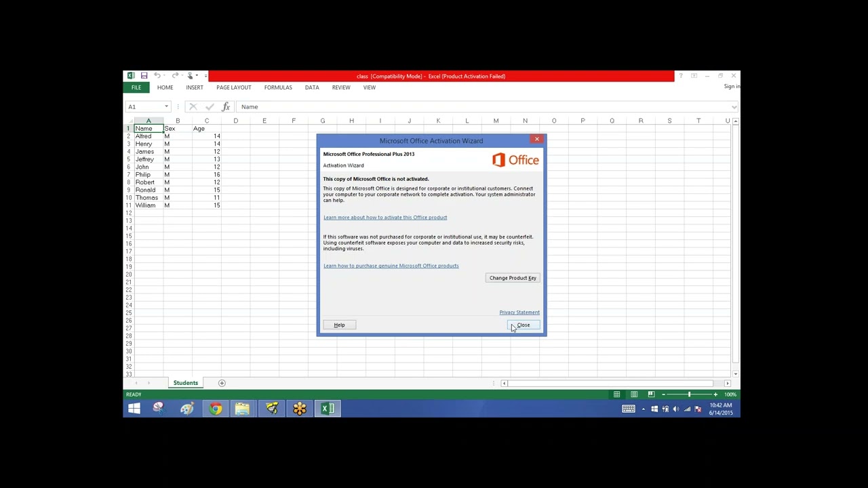Switch to Page Layout view icon

point(634,394)
